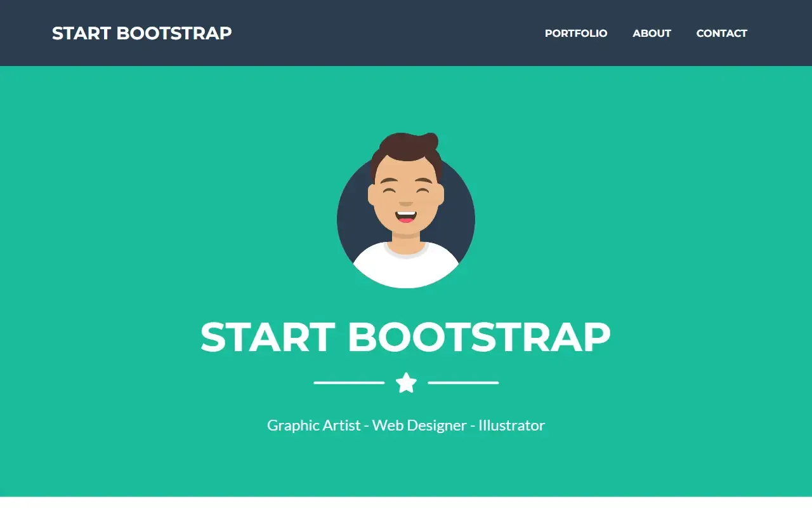Click the START BOOTSTRAP navbar brand link
Image resolution: width=812 pixels, height=508 pixels.
pos(142,33)
